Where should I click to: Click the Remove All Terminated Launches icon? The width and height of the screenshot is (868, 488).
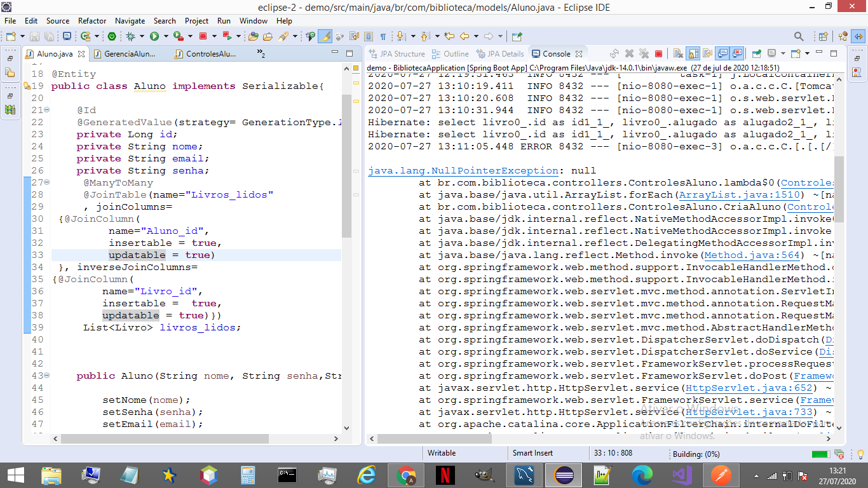(x=644, y=54)
